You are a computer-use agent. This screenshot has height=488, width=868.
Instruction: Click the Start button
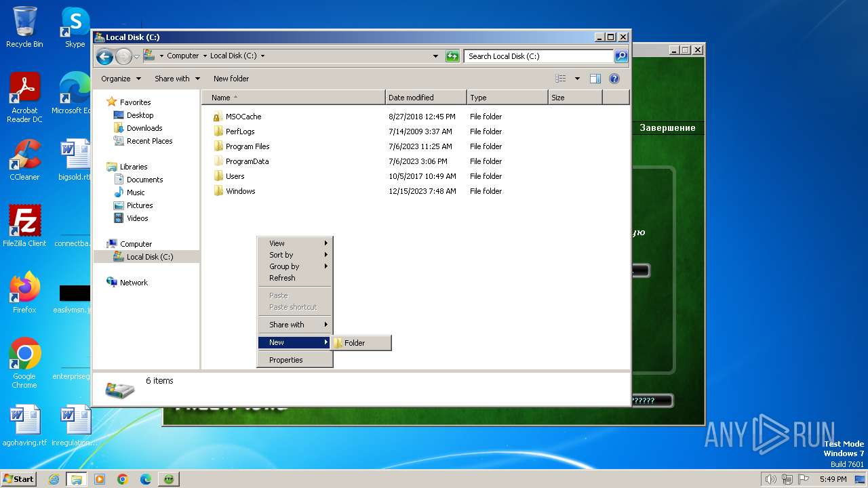[x=18, y=479]
